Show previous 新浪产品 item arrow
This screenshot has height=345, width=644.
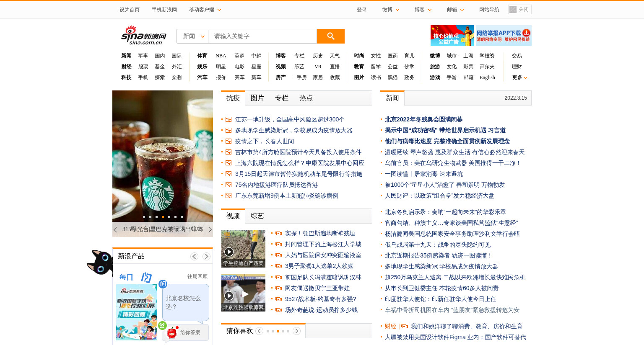point(194,256)
